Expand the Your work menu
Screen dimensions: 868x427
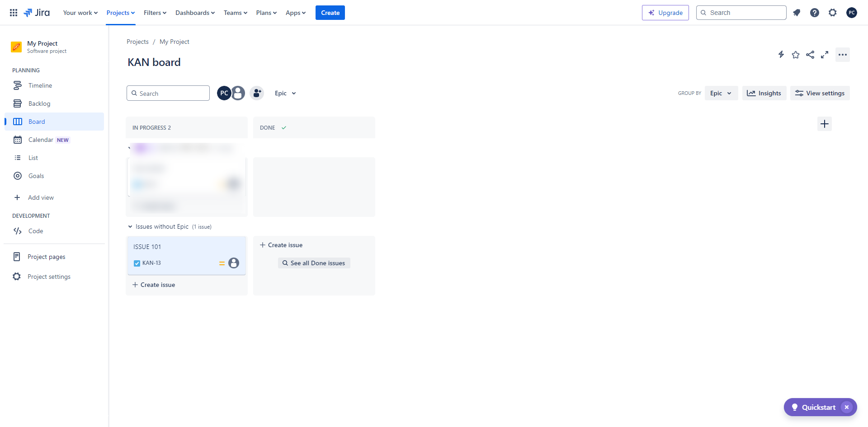tap(80, 13)
